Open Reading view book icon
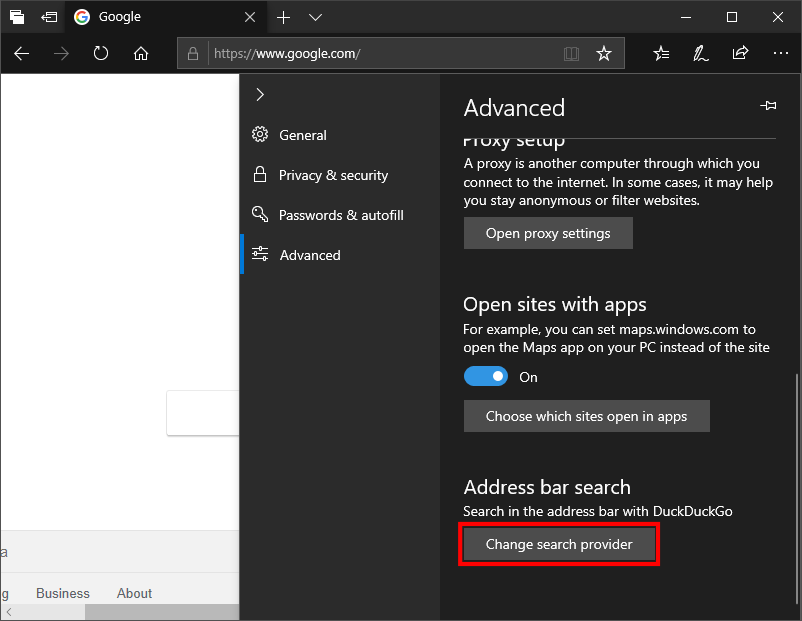Viewport: 802px width, 621px height. pyautogui.click(x=571, y=54)
